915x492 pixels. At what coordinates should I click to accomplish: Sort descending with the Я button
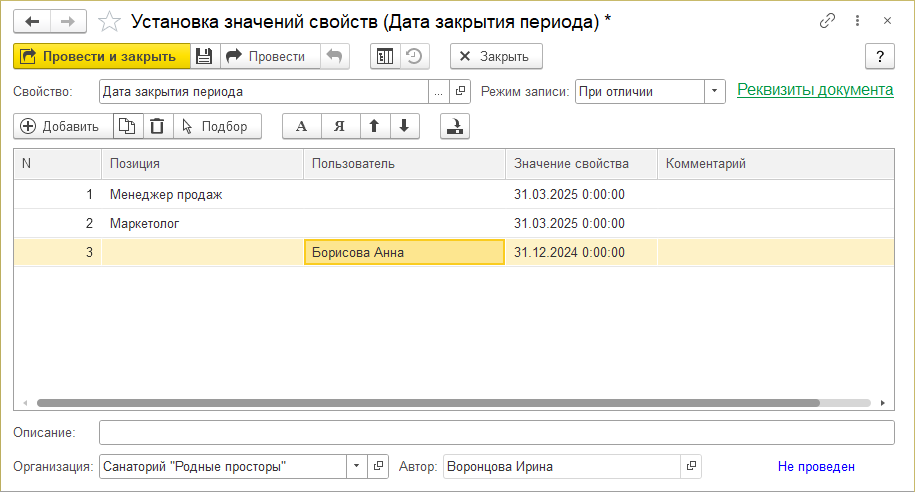(340, 126)
